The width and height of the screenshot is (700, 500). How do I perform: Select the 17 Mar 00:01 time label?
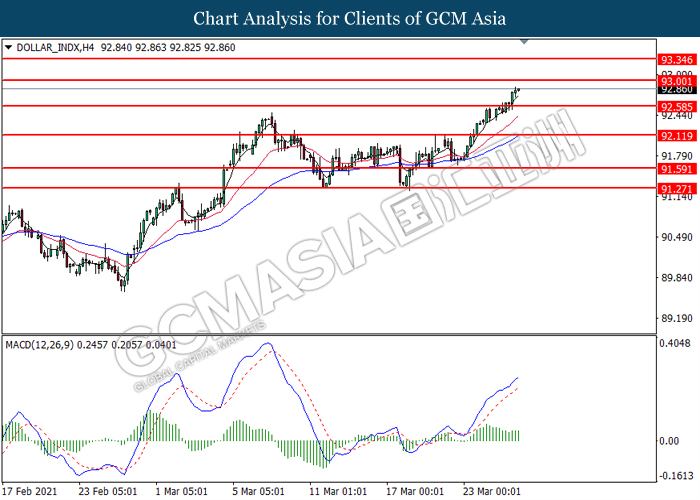click(415, 491)
